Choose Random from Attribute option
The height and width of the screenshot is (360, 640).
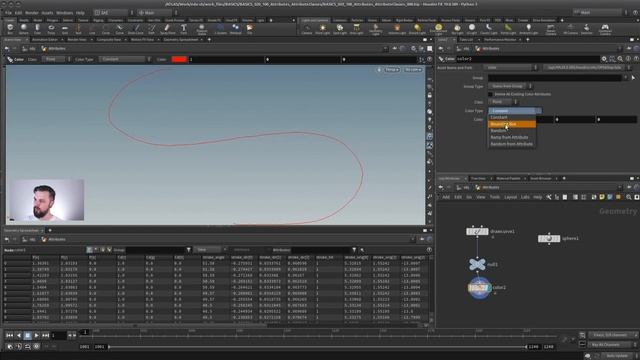[x=512, y=144]
